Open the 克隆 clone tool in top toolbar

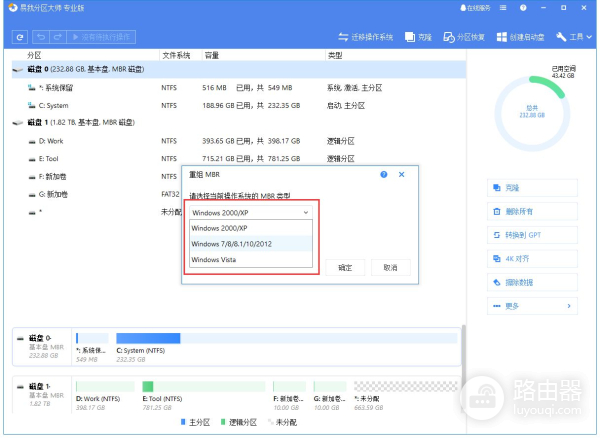pos(418,37)
